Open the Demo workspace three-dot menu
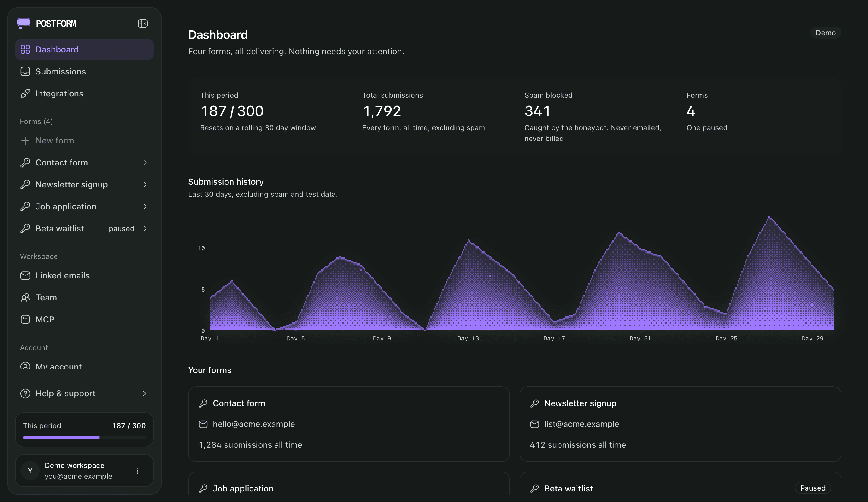This screenshot has width=868, height=502. point(137,471)
